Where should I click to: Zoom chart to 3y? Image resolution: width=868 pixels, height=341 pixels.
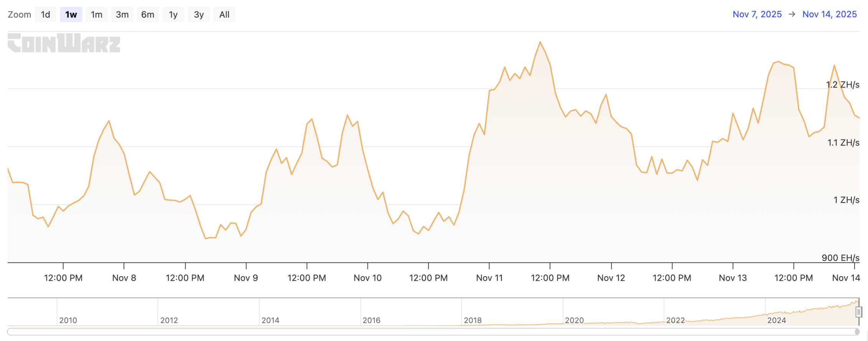[x=199, y=15]
